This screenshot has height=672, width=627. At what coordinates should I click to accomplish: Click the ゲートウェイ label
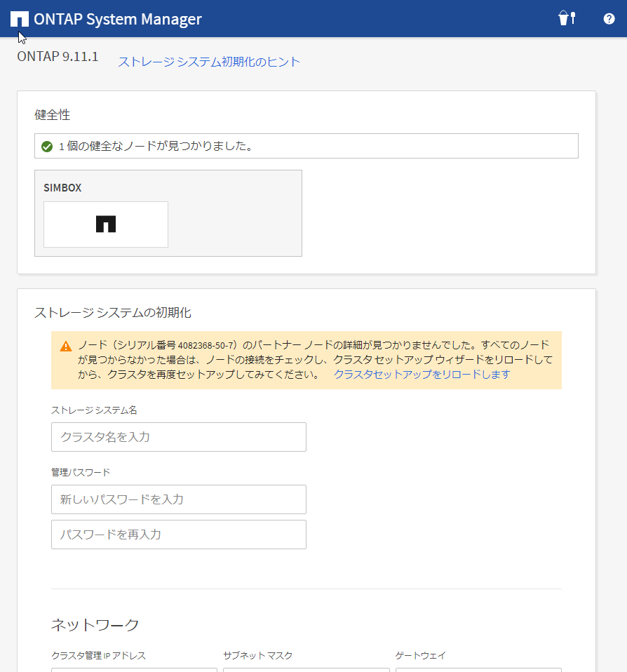(421, 655)
